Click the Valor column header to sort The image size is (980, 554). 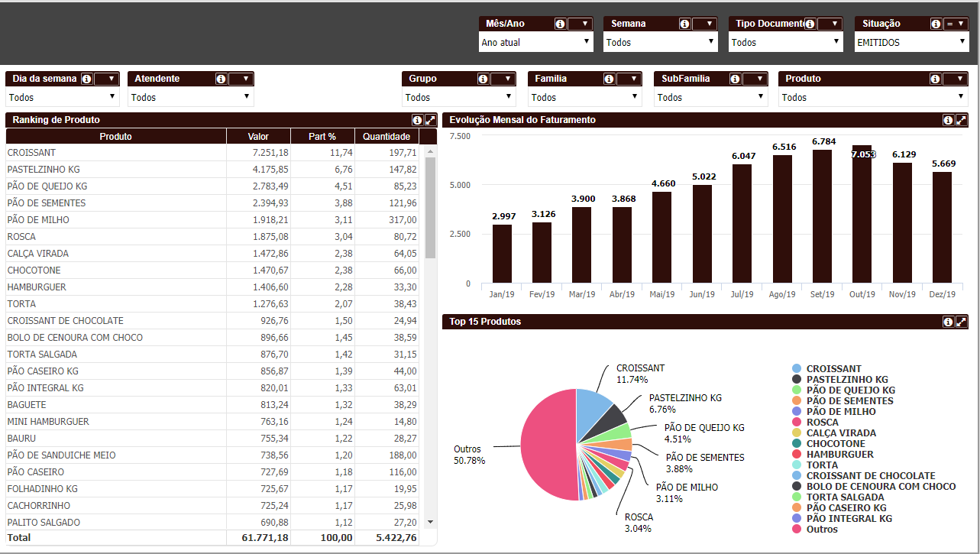pyautogui.click(x=258, y=136)
